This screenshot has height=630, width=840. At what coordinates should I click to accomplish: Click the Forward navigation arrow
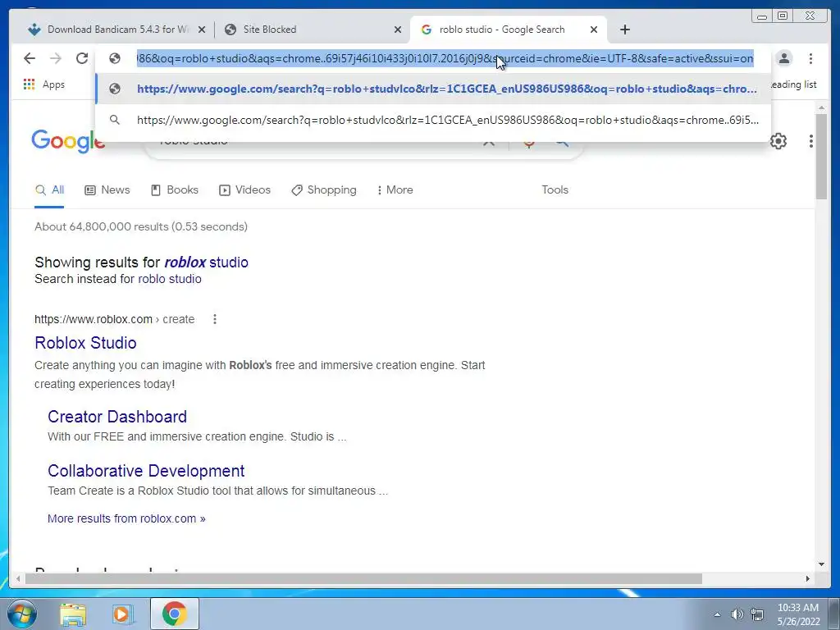pos(55,58)
